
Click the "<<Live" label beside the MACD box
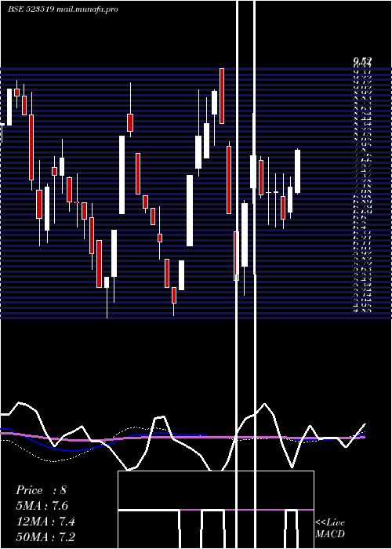coord(330,523)
